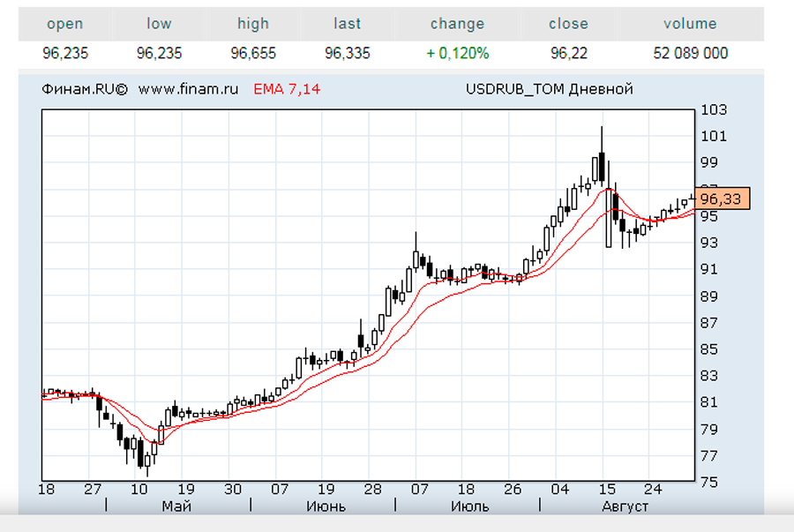
Task: Click the Финам.RU© copyright label
Action: [x=85, y=89]
